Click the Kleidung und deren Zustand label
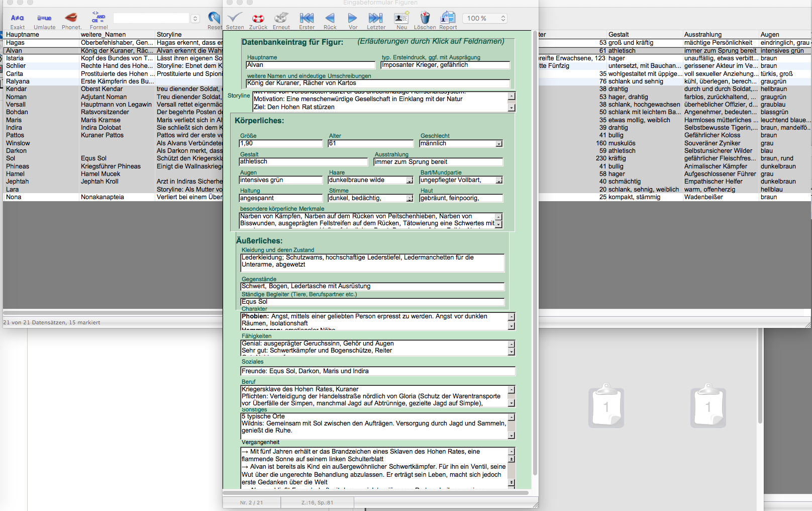 coord(277,250)
